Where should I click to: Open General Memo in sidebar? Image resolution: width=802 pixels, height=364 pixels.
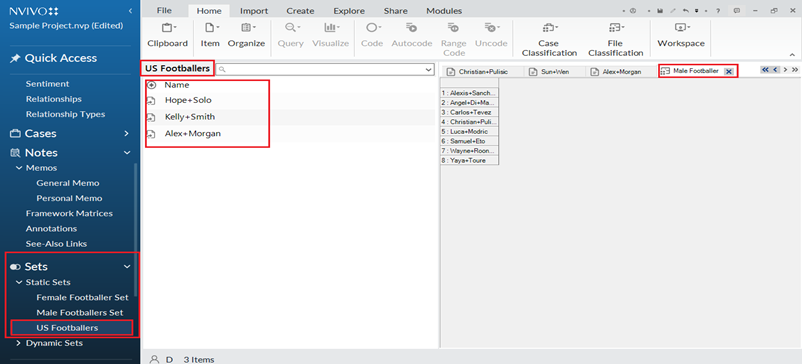(x=68, y=183)
